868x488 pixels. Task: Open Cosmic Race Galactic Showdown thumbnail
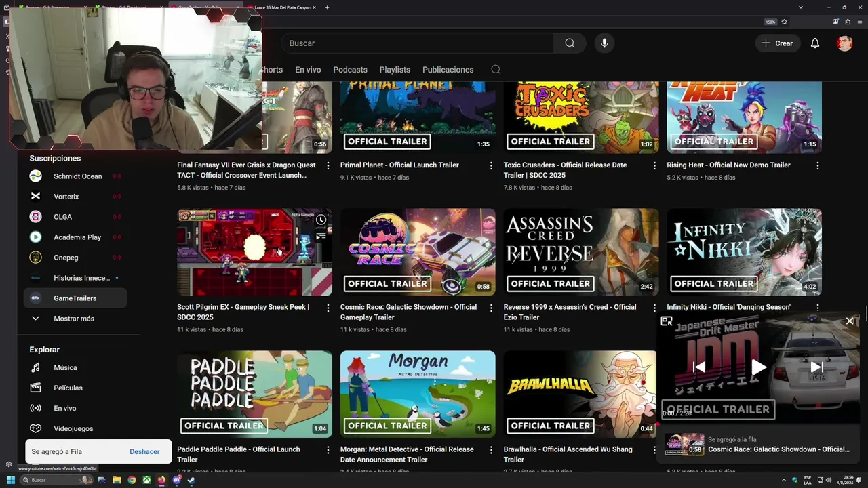pos(418,252)
